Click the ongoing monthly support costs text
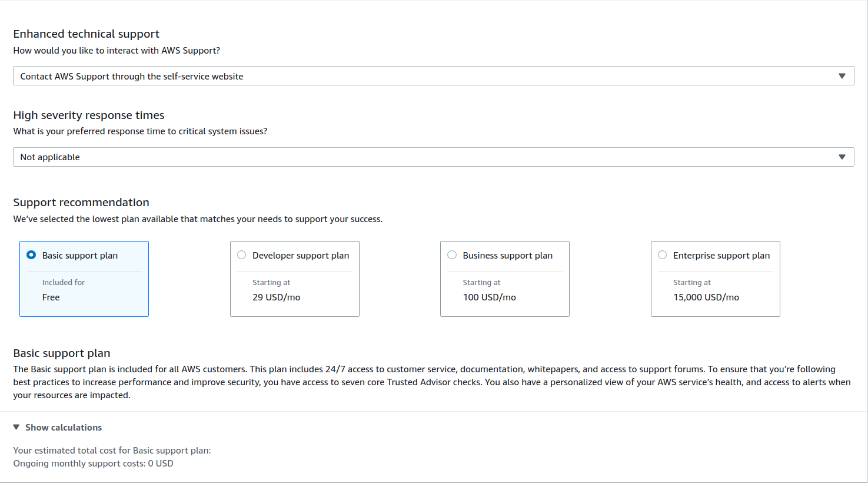Screen dimensions: 868x483 [94, 463]
